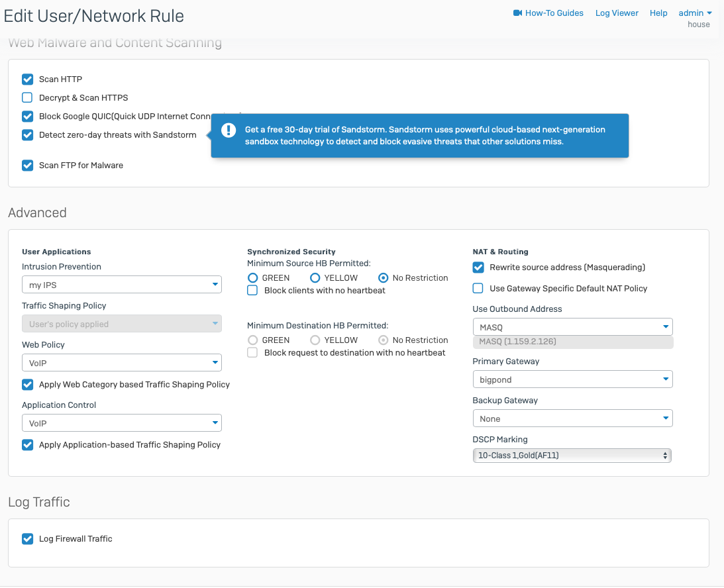The height and width of the screenshot is (588, 724).
Task: Click the How-To Guides video camera icon
Action: (518, 13)
